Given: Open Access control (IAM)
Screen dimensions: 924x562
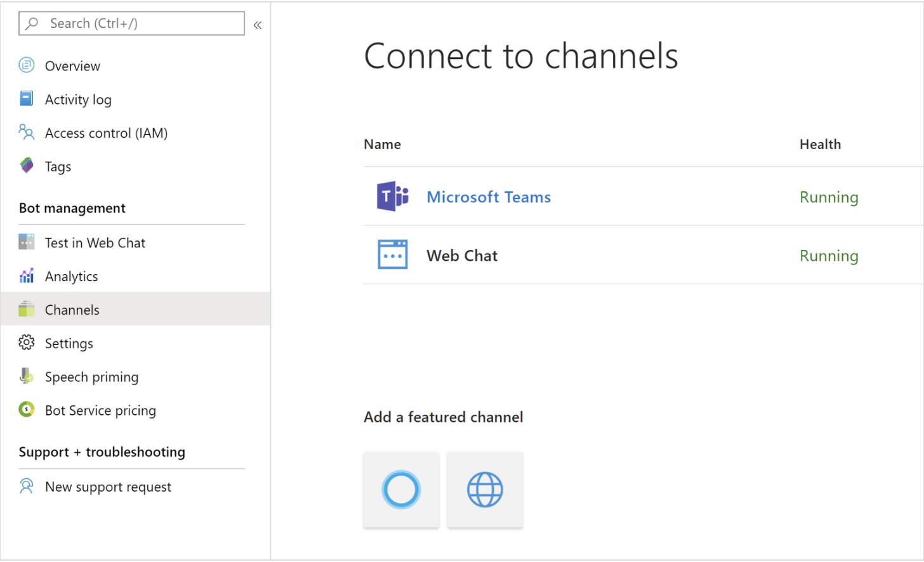Looking at the screenshot, I should click(x=106, y=133).
